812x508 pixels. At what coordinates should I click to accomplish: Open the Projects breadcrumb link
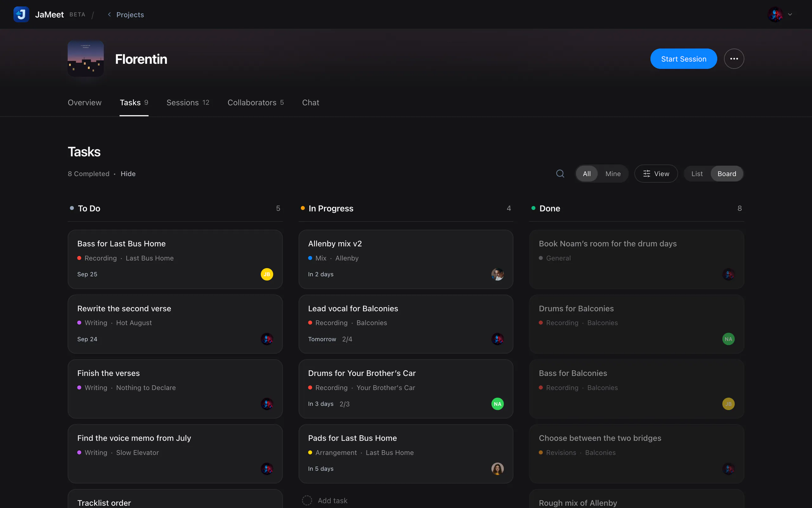point(130,15)
